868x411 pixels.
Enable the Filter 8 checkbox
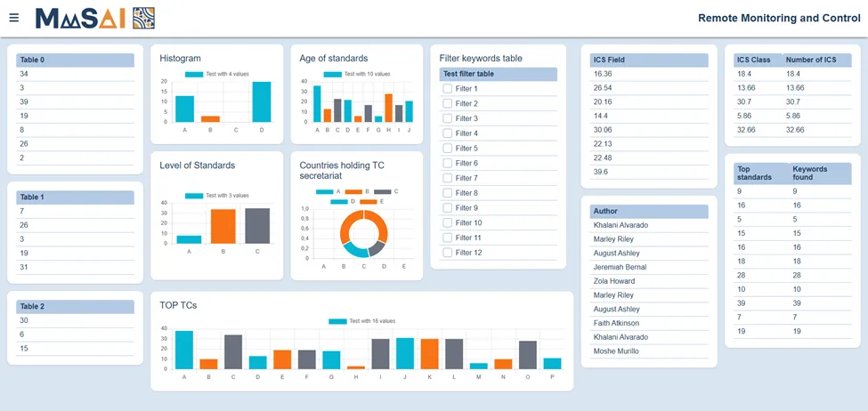pos(447,193)
